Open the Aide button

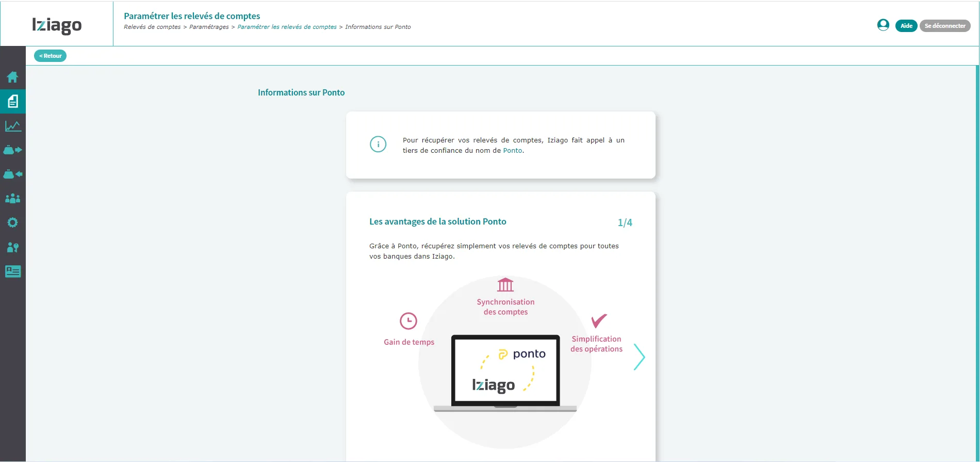(906, 26)
